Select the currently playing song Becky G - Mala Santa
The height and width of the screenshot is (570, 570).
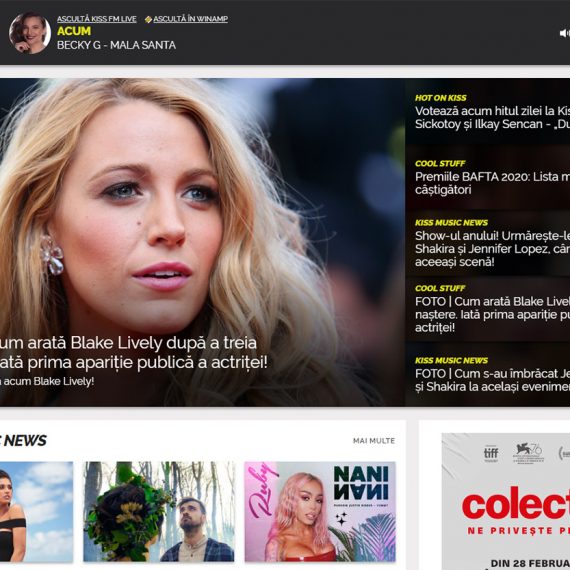pos(116,45)
